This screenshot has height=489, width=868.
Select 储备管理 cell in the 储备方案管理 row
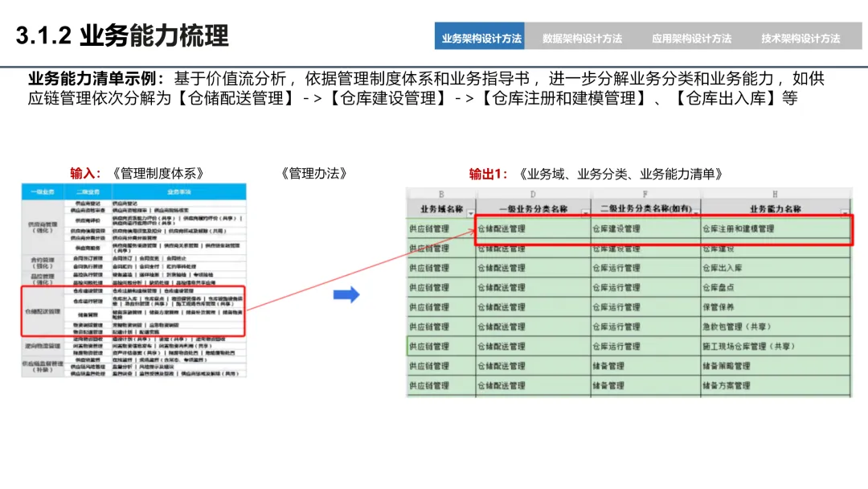[645, 386]
